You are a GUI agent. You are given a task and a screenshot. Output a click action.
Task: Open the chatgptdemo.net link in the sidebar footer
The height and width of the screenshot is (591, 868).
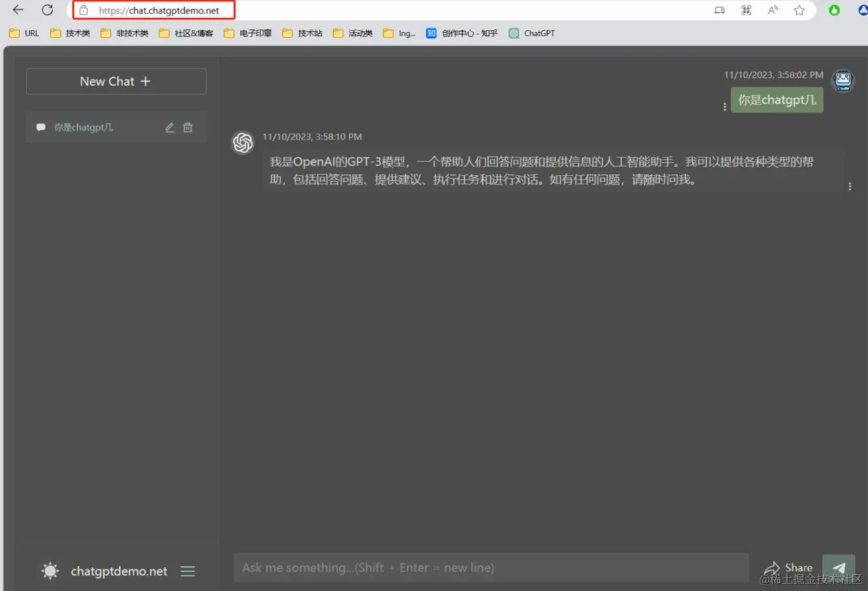[x=119, y=572]
